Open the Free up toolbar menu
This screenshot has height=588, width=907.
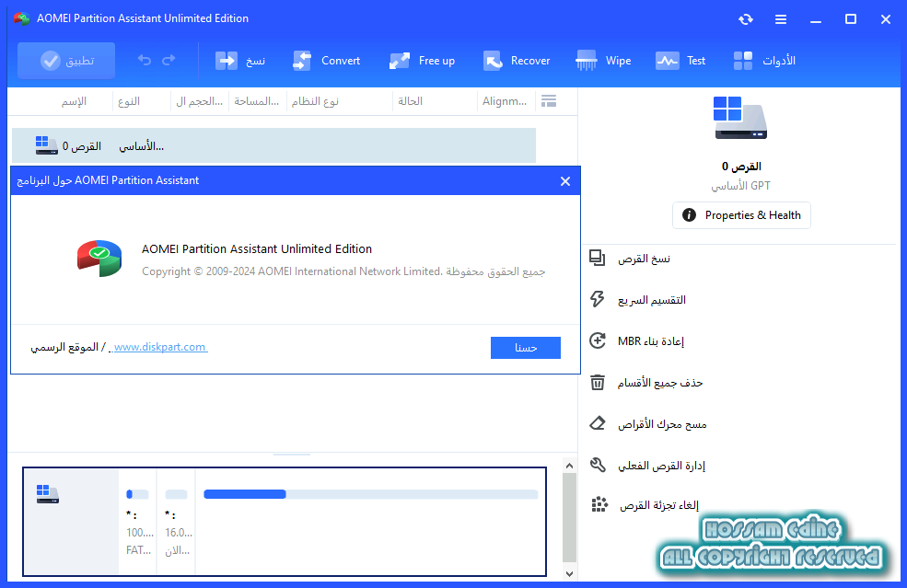423,61
